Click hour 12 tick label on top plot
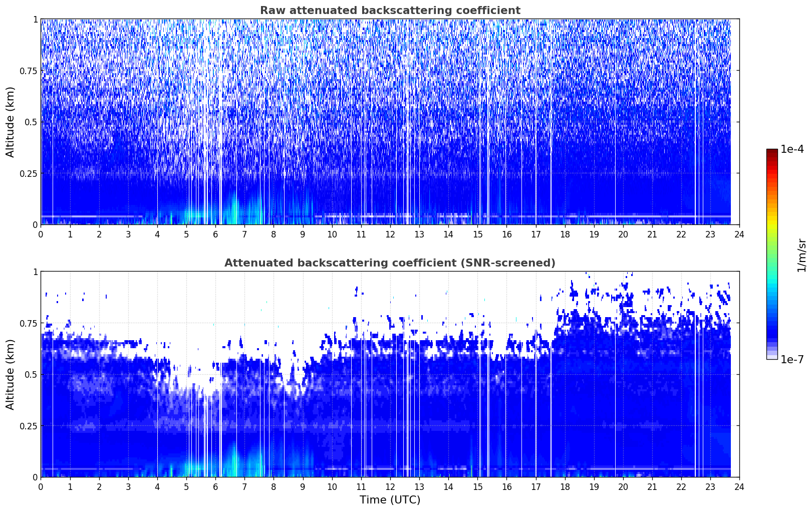Screen dimensions: 812x511 pos(390,234)
